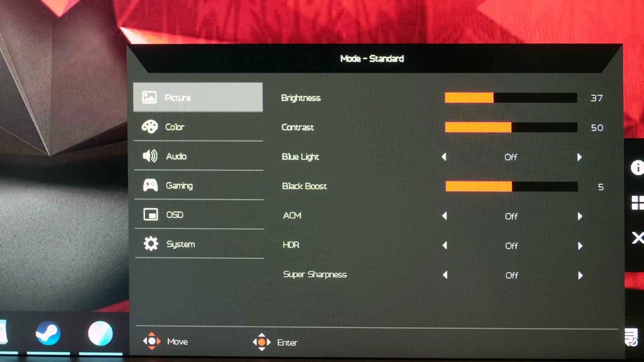This screenshot has height=362, width=644.
Task: Expand ACM options right arrow
Action: coord(579,217)
